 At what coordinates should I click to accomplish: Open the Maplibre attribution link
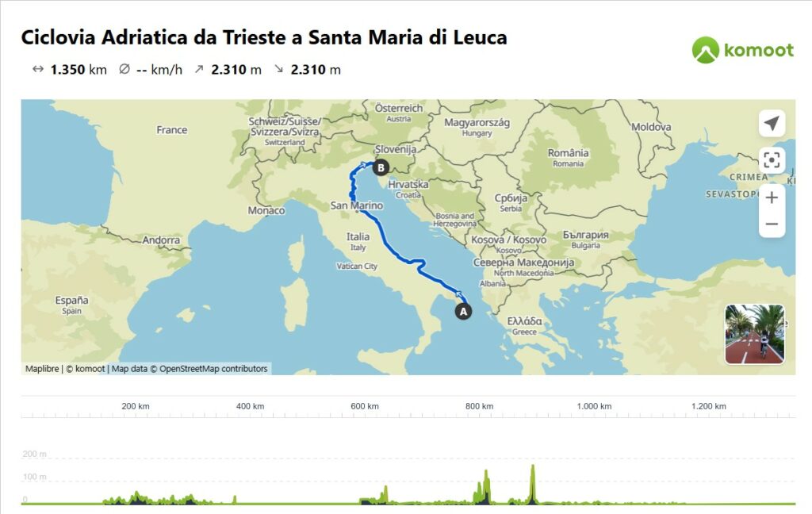pyautogui.click(x=42, y=369)
